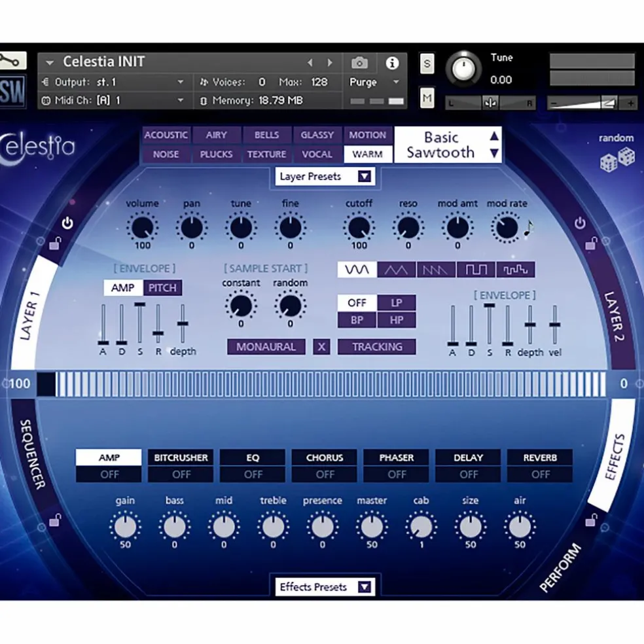Select the BP filter button

click(x=357, y=320)
